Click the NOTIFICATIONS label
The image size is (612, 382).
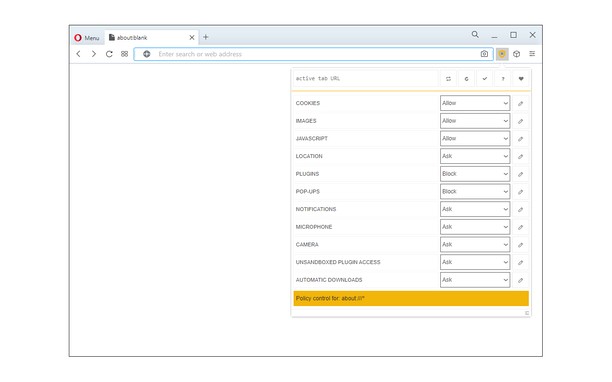(316, 209)
